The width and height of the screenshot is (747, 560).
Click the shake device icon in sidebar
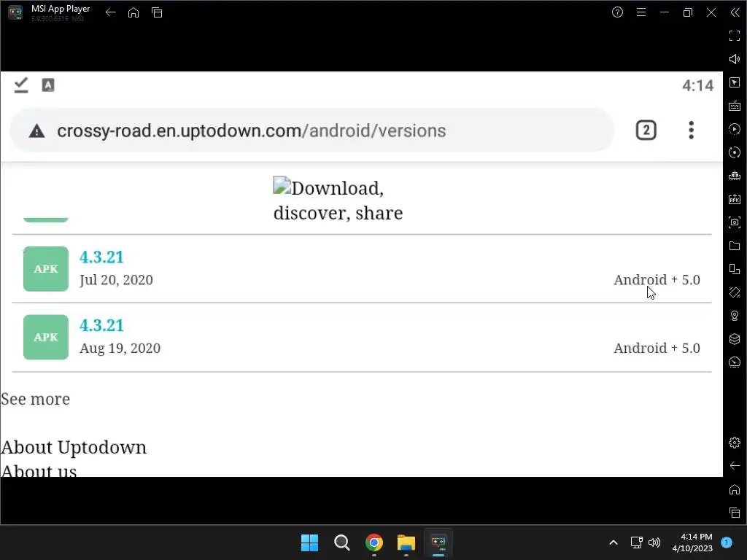(735, 292)
